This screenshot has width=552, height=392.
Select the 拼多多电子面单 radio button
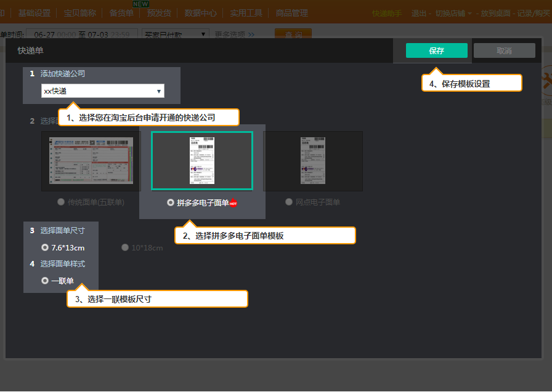171,202
